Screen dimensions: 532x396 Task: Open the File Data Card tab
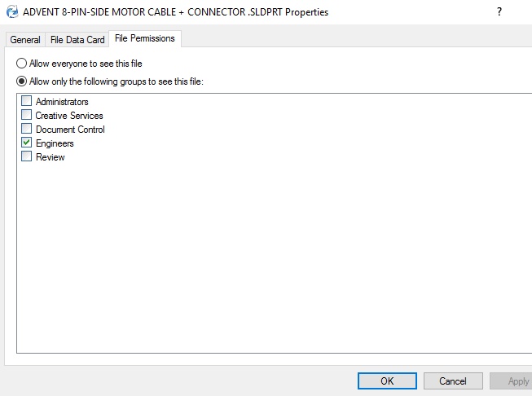[x=77, y=40]
